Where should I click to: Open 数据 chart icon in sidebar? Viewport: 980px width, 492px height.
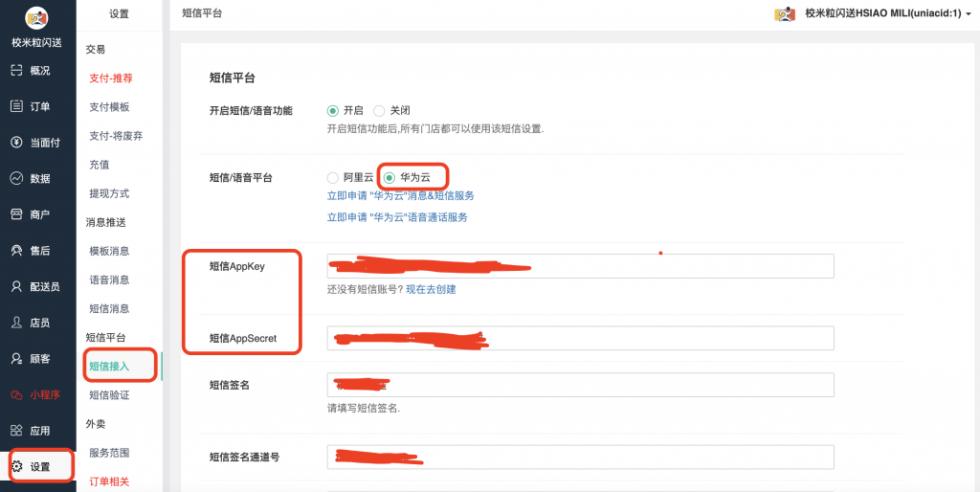pos(17,179)
